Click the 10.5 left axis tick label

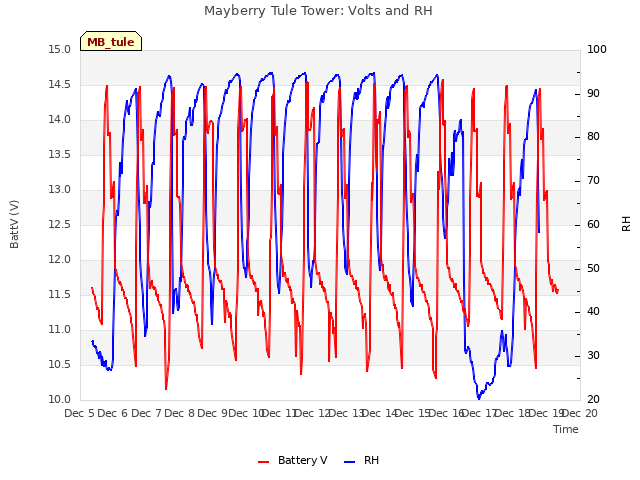(x=60, y=364)
